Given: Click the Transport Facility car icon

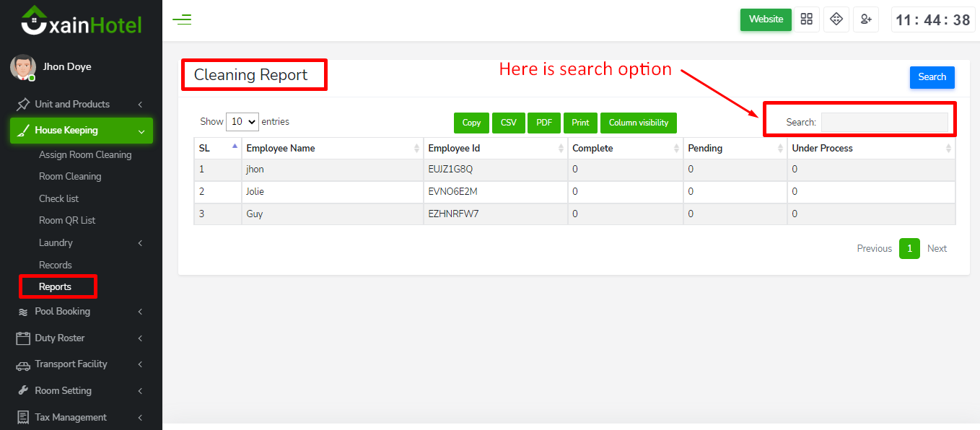Looking at the screenshot, I should pyautogui.click(x=23, y=364).
